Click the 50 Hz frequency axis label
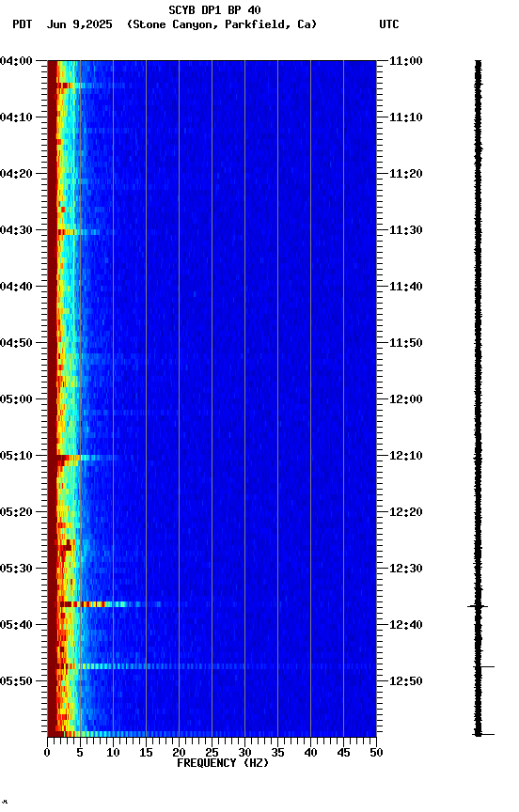 click(377, 753)
